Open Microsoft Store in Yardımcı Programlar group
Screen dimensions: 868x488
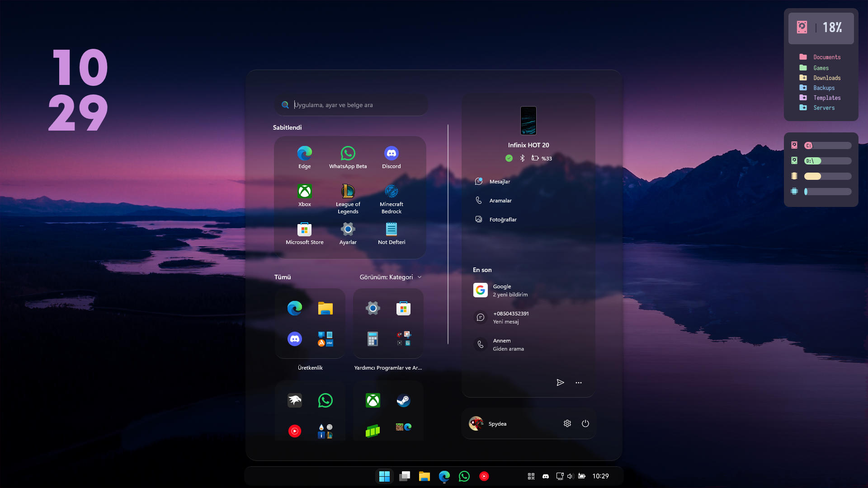click(x=403, y=308)
